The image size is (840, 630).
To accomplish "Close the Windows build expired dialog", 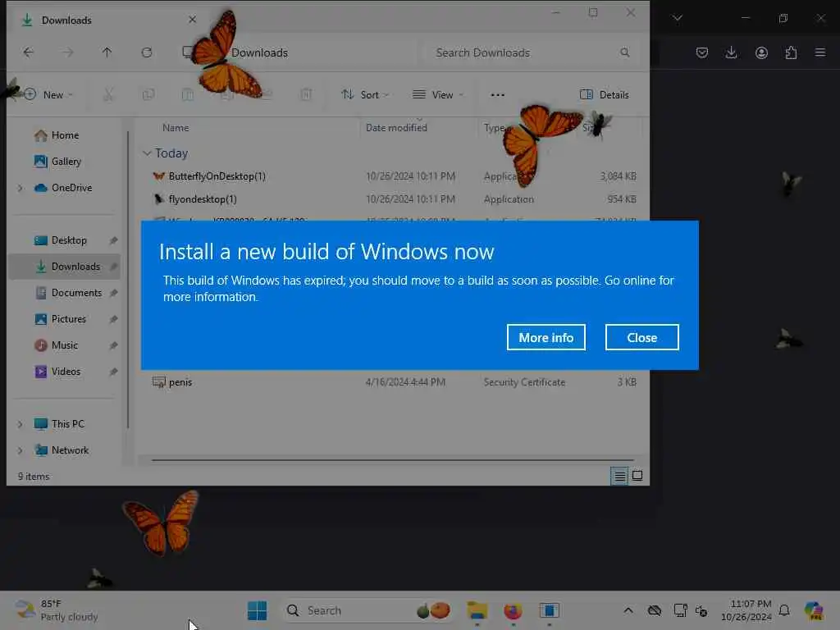I will [641, 337].
